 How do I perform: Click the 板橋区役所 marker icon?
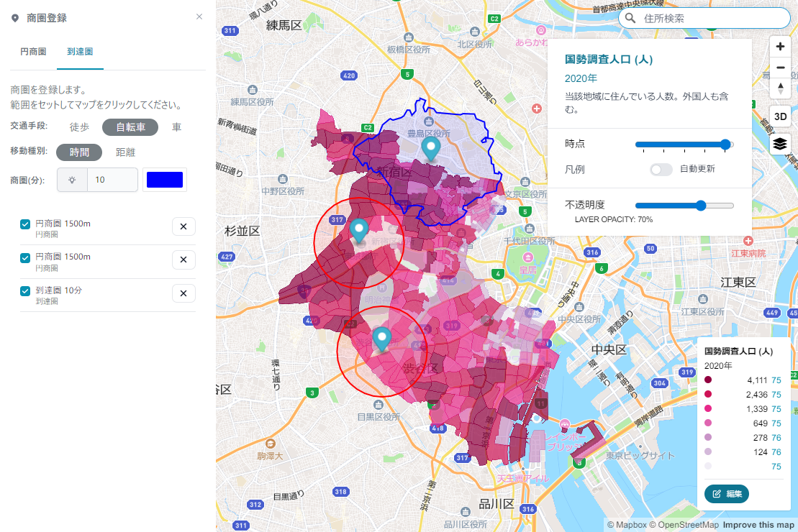[x=408, y=37]
